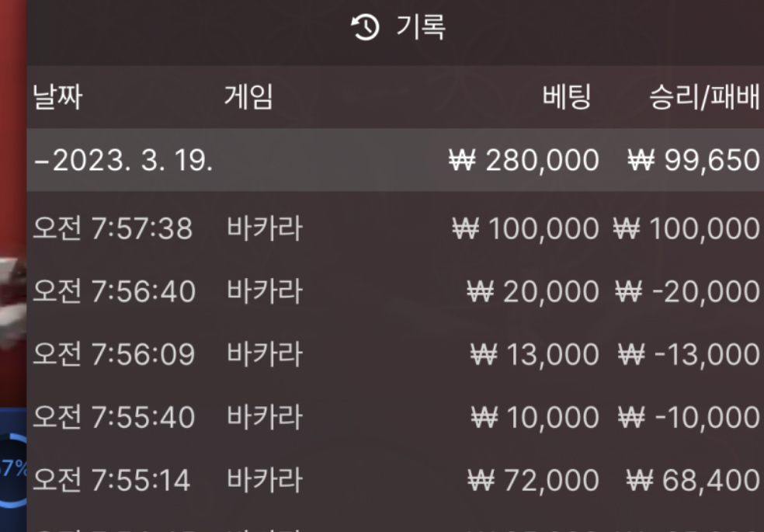Select the 오전 7:56:09 time entry
Image resolution: width=764 pixels, height=532 pixels.
point(113,355)
